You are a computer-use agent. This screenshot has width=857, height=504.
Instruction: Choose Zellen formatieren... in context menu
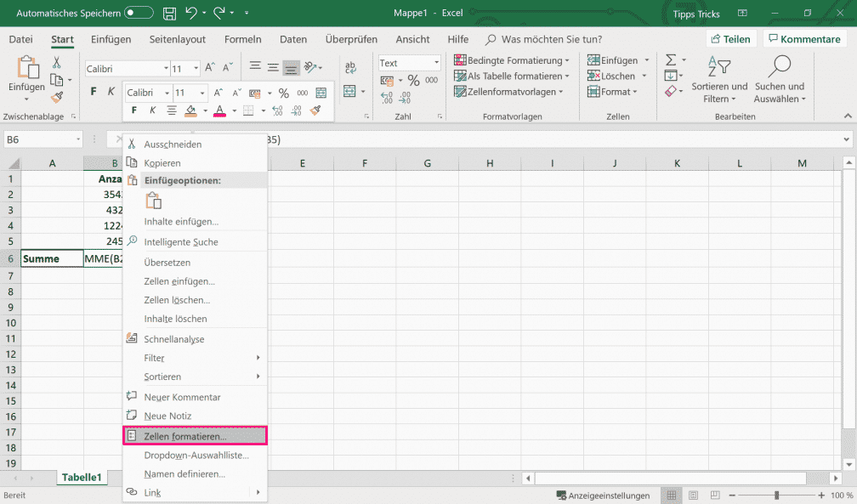(x=196, y=436)
